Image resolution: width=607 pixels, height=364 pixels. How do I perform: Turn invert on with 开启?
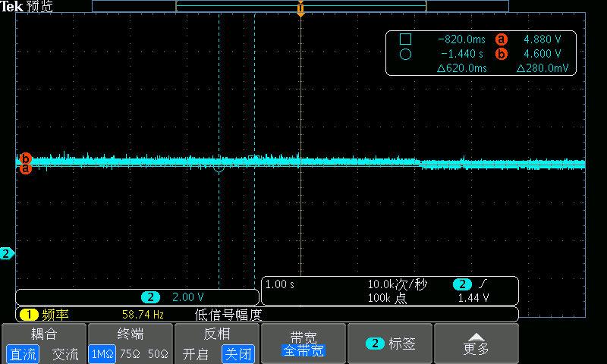[x=196, y=354]
